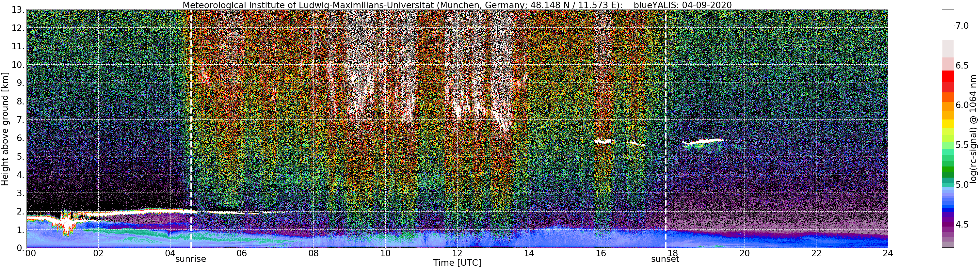Click the '14' time tick label
This screenshot has height=269, width=980.
pos(529,253)
